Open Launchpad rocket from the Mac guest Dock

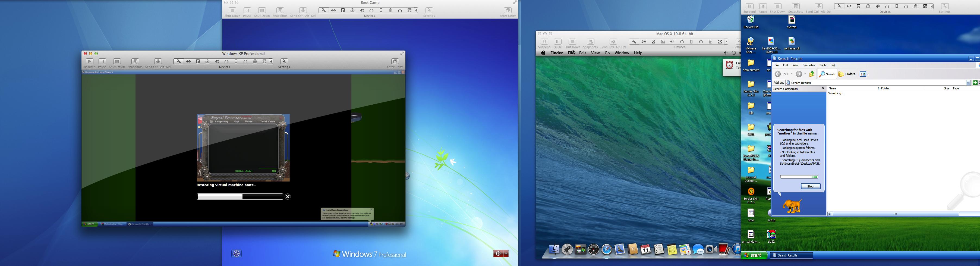point(567,250)
